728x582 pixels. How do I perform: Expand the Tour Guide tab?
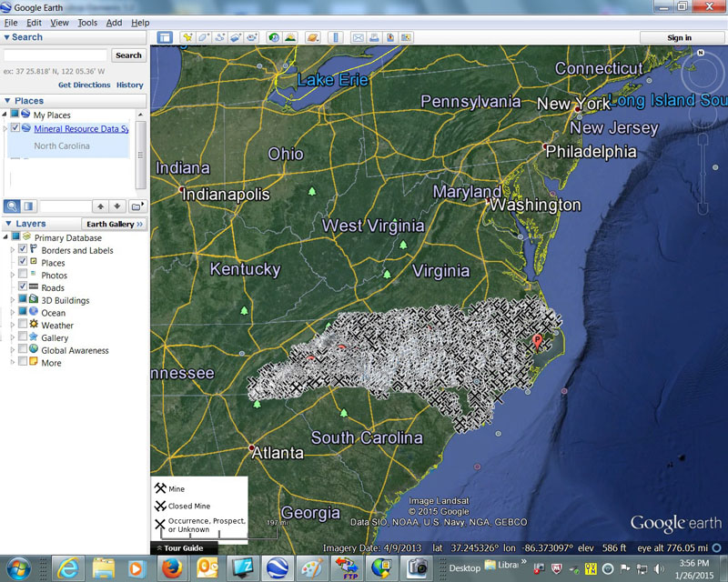[x=184, y=548]
